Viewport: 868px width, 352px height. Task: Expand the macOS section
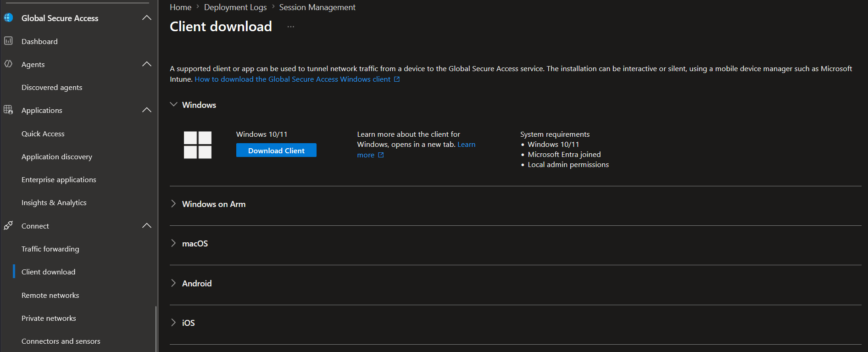173,243
